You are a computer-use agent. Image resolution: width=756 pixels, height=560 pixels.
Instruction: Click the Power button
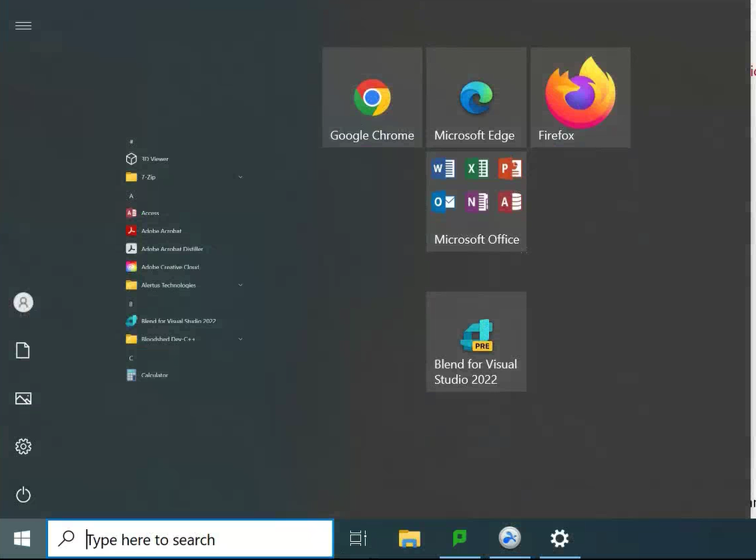point(22,495)
